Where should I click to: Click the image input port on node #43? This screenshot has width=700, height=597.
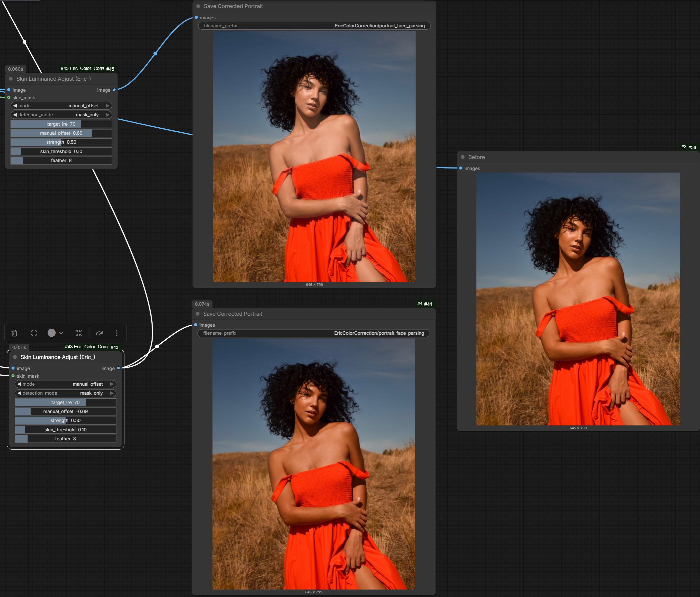click(x=13, y=368)
